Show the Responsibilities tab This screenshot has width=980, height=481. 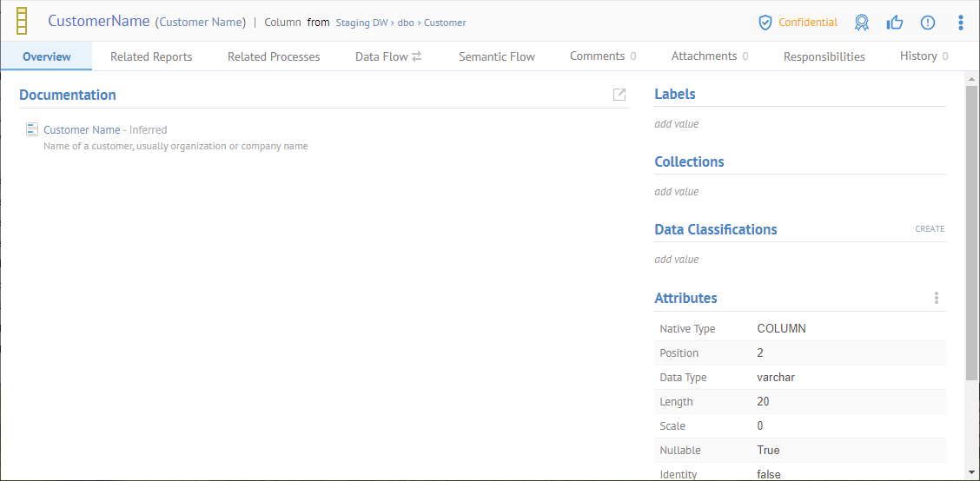pyautogui.click(x=824, y=56)
